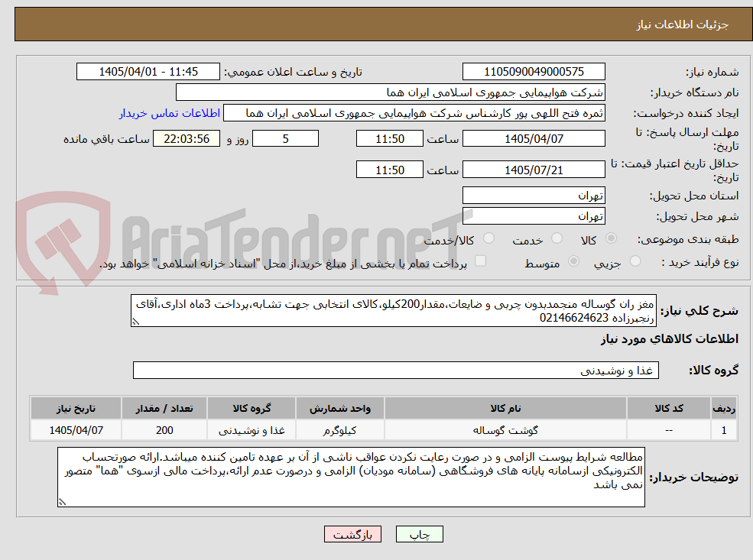Image resolution: width=753 pixels, height=560 pixels.
Task: Click the شرح کلی نیاز label
Action: tap(699, 311)
